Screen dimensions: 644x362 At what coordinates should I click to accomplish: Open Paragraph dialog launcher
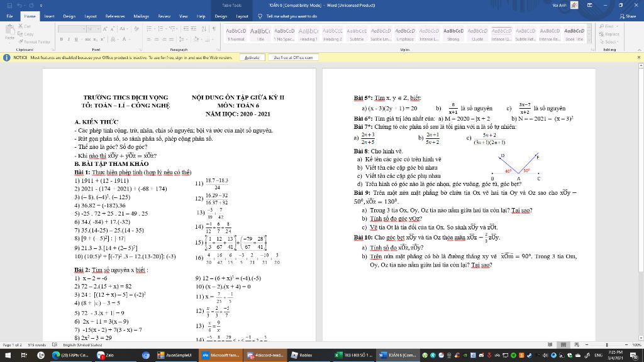click(x=219, y=50)
